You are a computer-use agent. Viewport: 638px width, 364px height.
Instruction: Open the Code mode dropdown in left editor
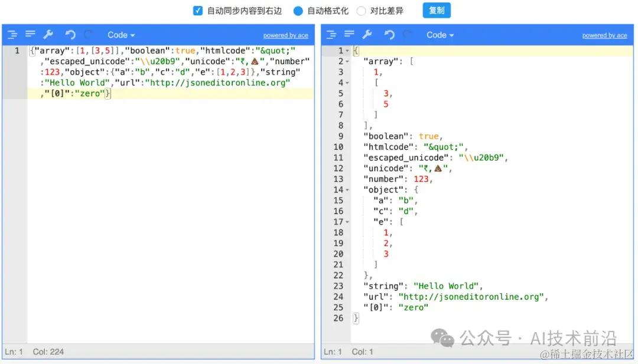[121, 35]
